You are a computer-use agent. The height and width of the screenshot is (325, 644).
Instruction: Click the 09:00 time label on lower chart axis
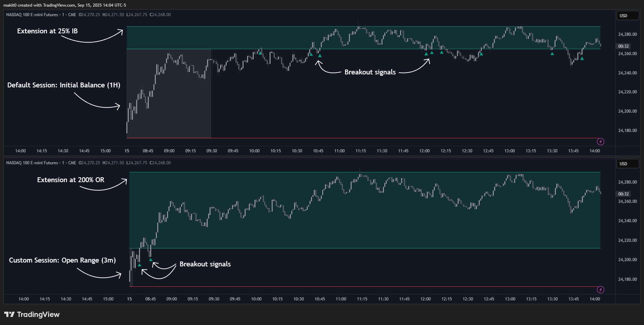click(172, 299)
